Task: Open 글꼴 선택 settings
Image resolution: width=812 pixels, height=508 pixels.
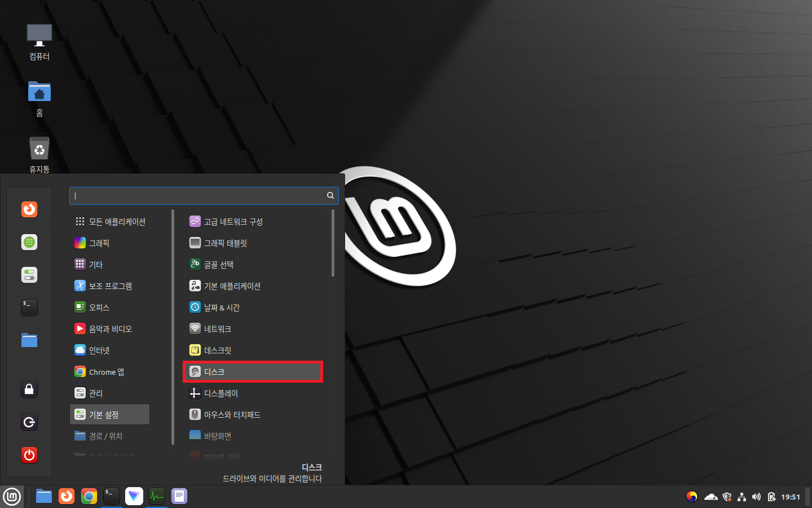Action: pos(253,265)
